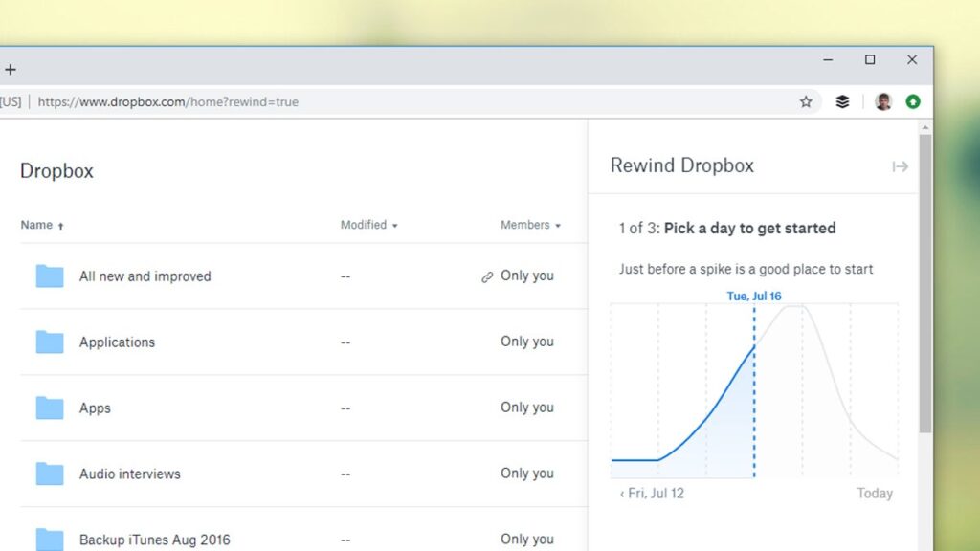This screenshot has height=551, width=980.
Task: Click the Audio interviews folder icon
Action: [50, 474]
